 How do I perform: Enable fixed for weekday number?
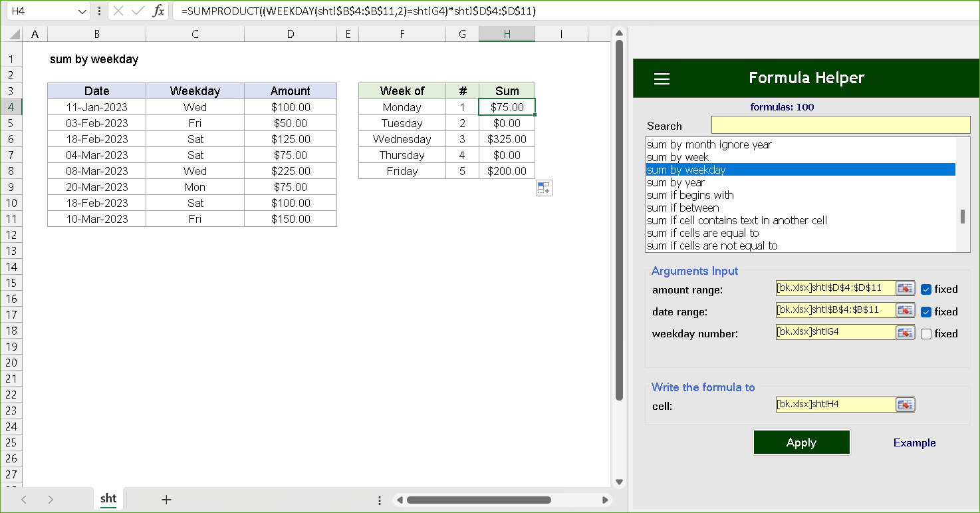pyautogui.click(x=926, y=334)
